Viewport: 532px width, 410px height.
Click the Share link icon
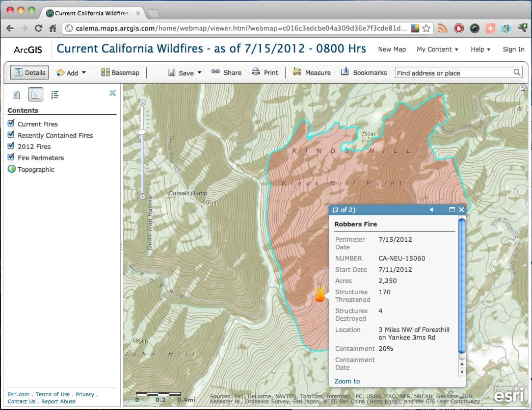click(x=216, y=72)
